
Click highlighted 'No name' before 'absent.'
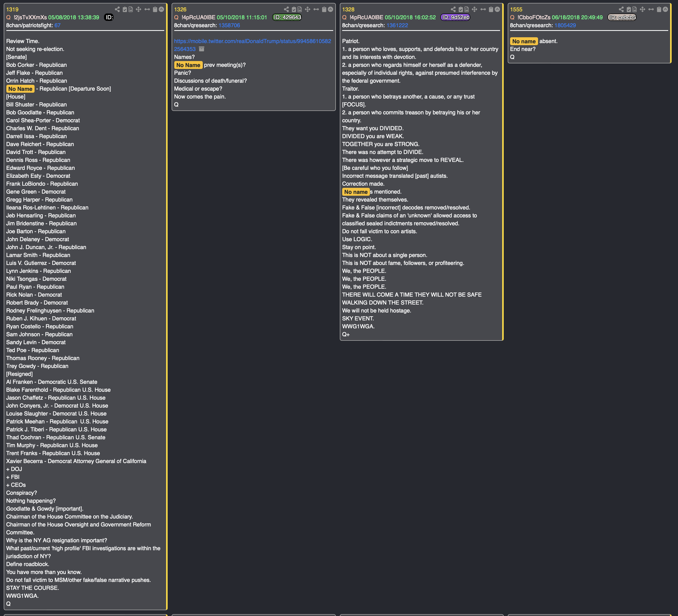(x=524, y=41)
